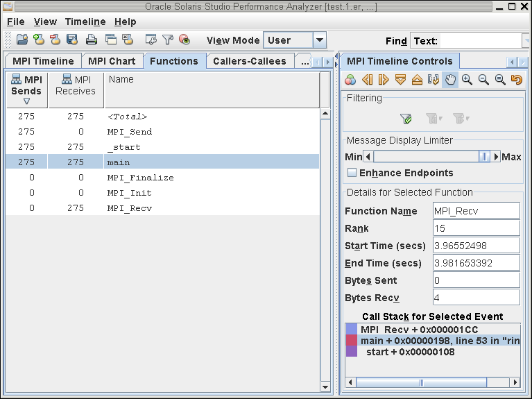Image resolution: width=532 pixels, height=399 pixels.
Task: Click the reset zoom magnifier icon
Action: click(500, 80)
